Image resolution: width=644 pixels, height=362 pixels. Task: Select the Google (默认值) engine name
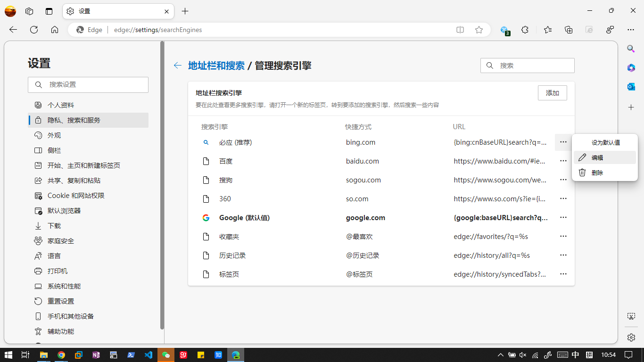pyautogui.click(x=244, y=218)
